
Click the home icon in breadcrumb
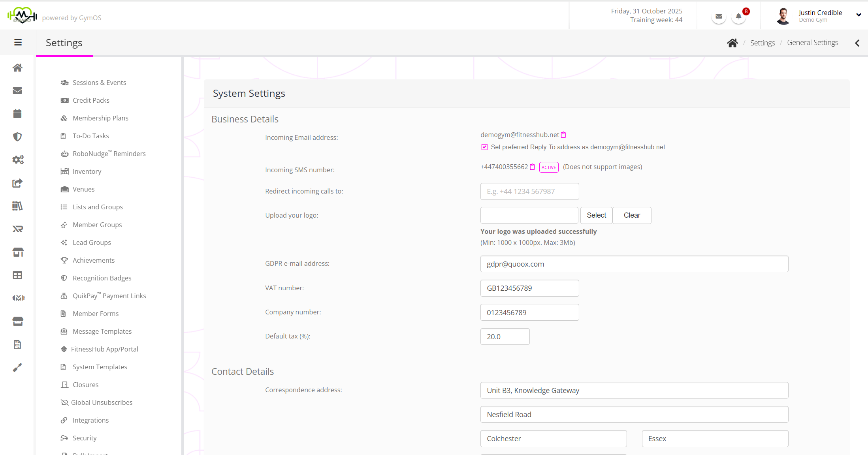pyautogui.click(x=732, y=43)
